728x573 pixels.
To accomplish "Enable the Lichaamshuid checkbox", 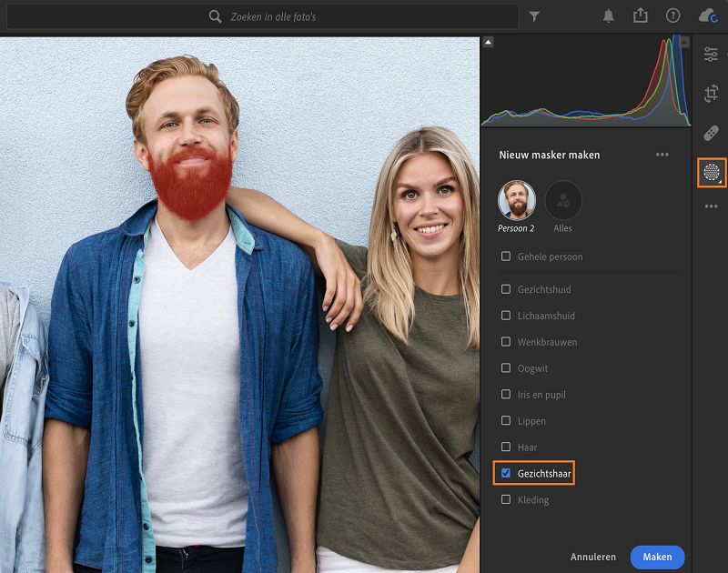I will point(506,316).
